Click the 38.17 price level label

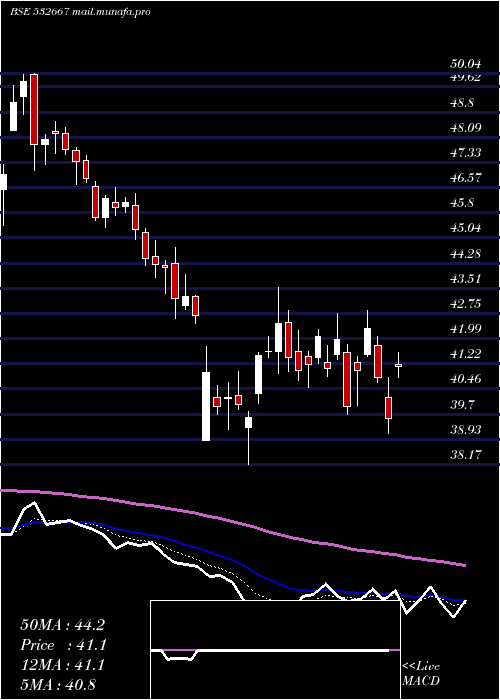pos(465,454)
